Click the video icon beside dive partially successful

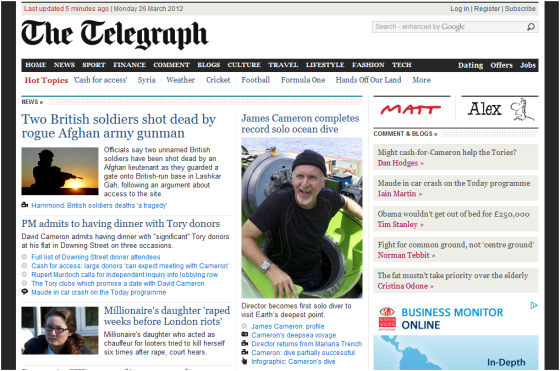245,352
